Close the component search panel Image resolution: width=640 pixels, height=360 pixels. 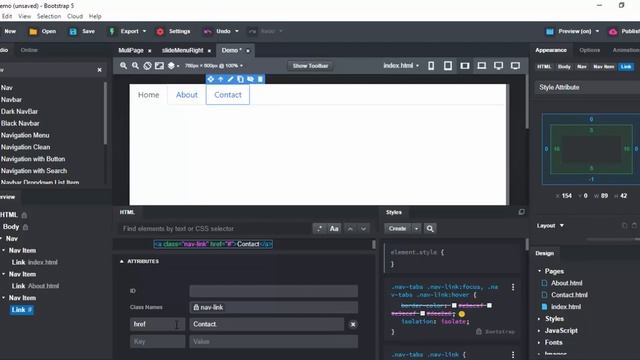(x=99, y=70)
